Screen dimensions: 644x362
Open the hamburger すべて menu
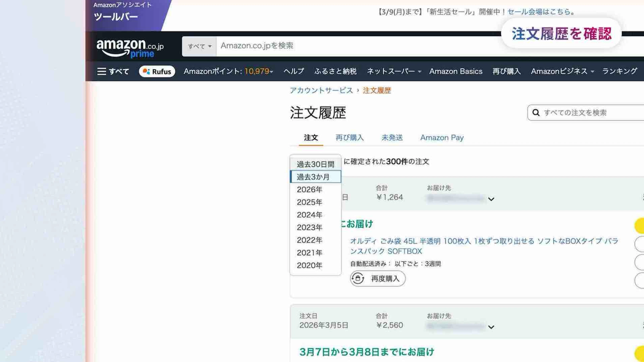(113, 71)
